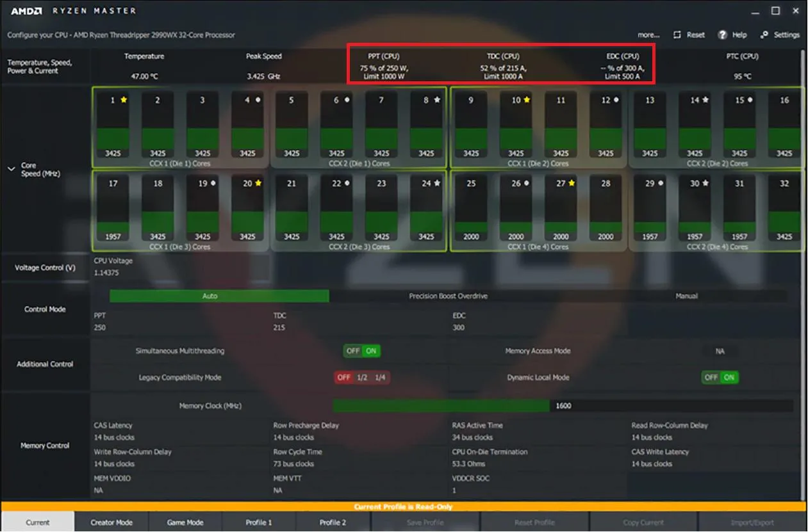Screen dimensions: 808x532
Task: Set Legacy Compatibility Mode to OFF
Action: pyautogui.click(x=344, y=378)
